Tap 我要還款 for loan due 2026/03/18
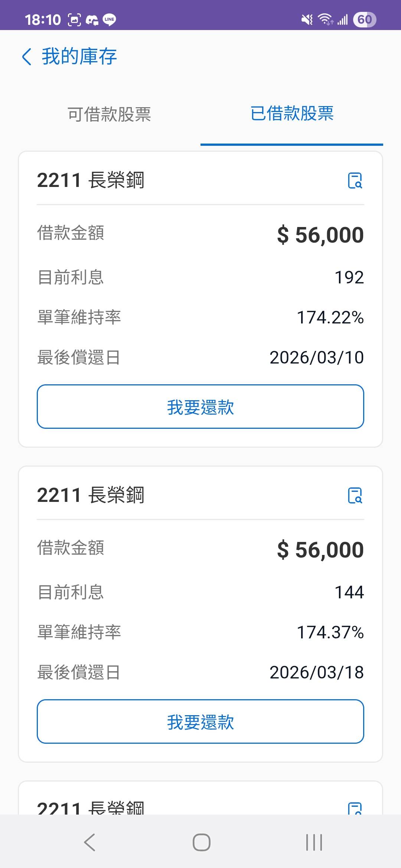 (200, 721)
